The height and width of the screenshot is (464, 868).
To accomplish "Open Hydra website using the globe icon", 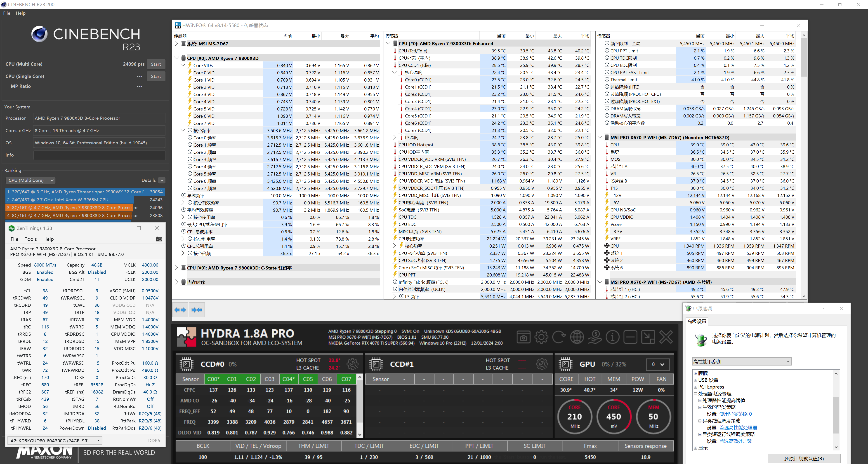I will [x=577, y=337].
